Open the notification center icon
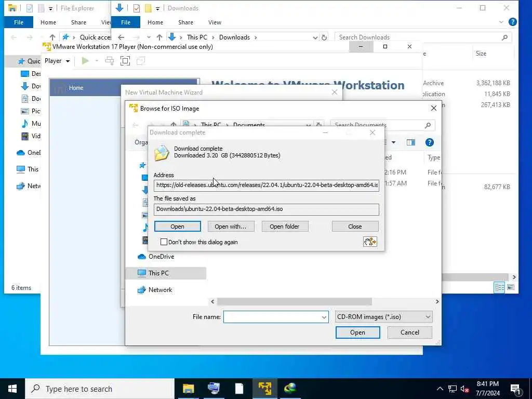 [x=516, y=390]
